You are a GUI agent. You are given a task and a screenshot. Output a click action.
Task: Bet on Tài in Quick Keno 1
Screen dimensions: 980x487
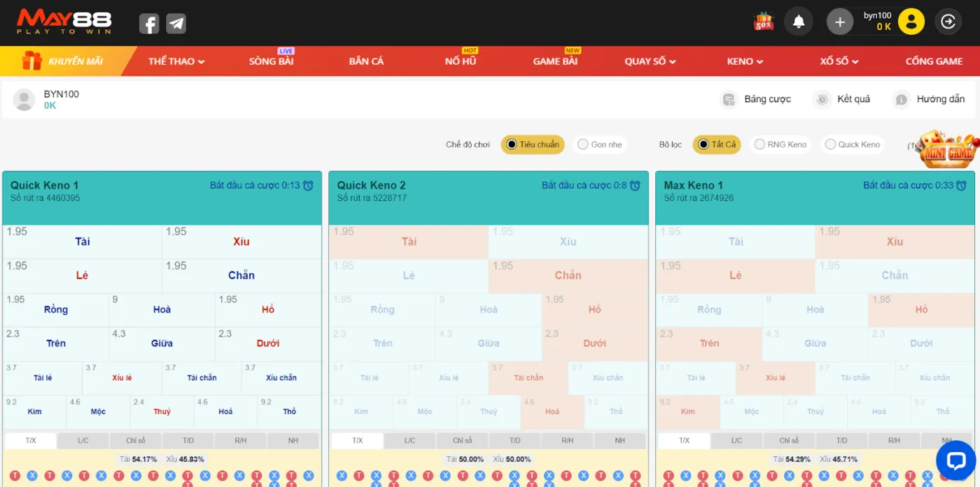point(83,242)
